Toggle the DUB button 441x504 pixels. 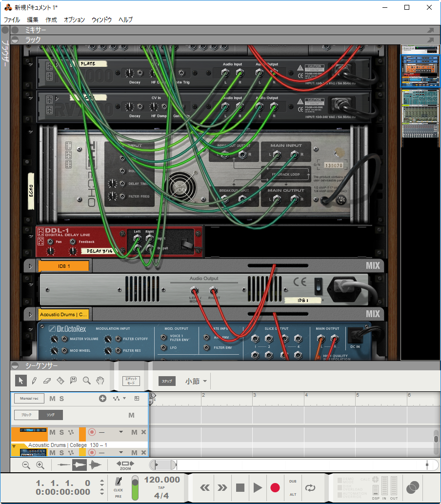(293, 481)
